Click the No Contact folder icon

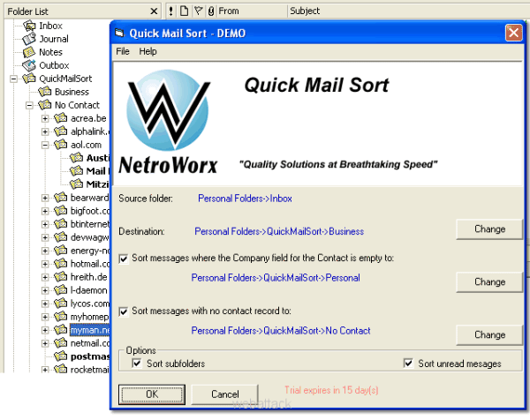tap(45, 105)
